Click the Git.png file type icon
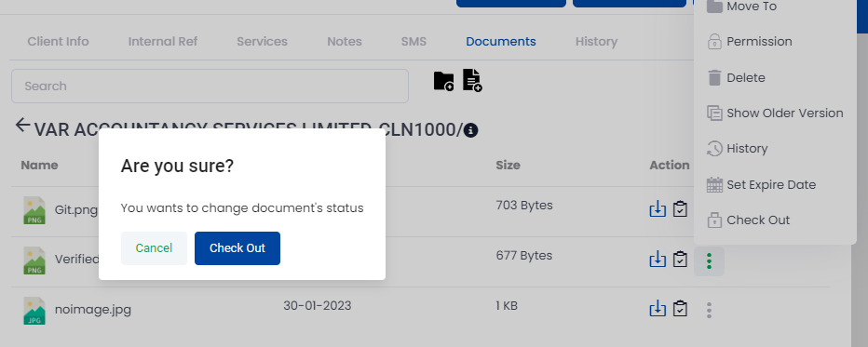868x347 pixels. [x=34, y=210]
